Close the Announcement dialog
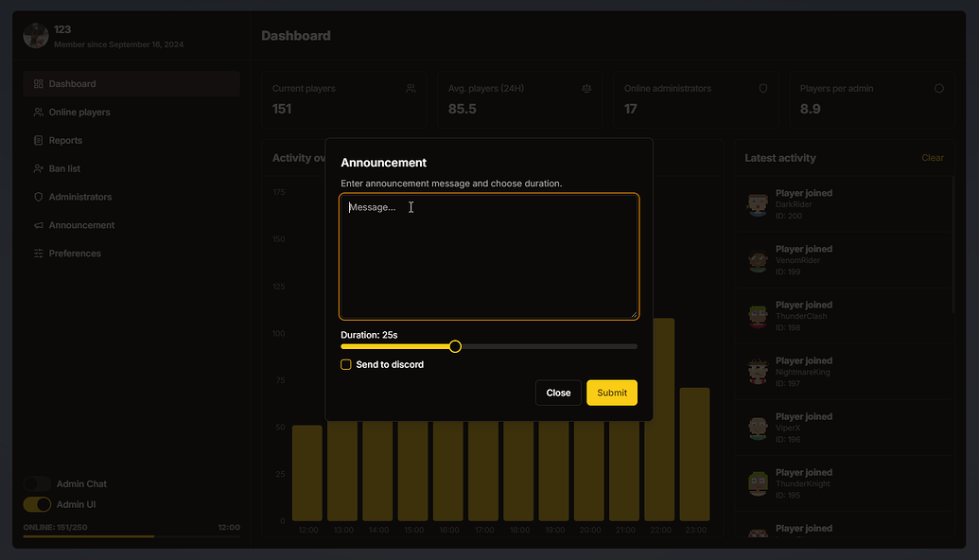The height and width of the screenshot is (560, 979). [x=558, y=393]
